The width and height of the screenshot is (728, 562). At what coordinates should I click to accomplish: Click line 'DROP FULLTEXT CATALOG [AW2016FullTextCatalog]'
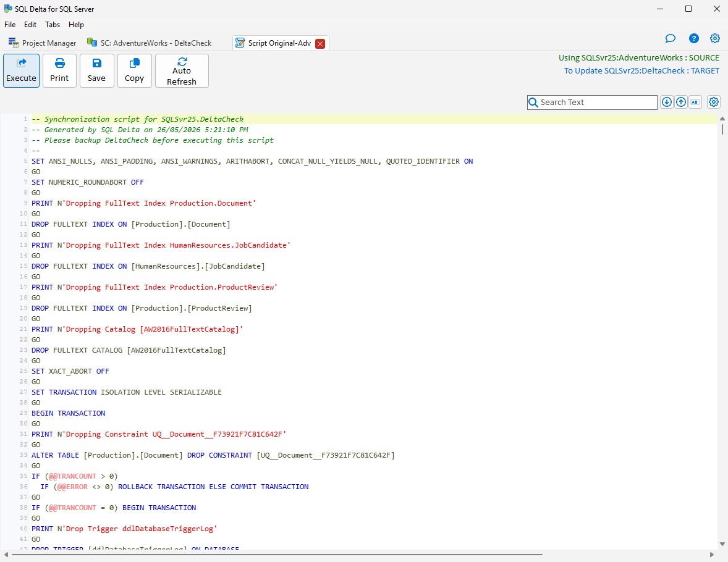[x=129, y=350]
